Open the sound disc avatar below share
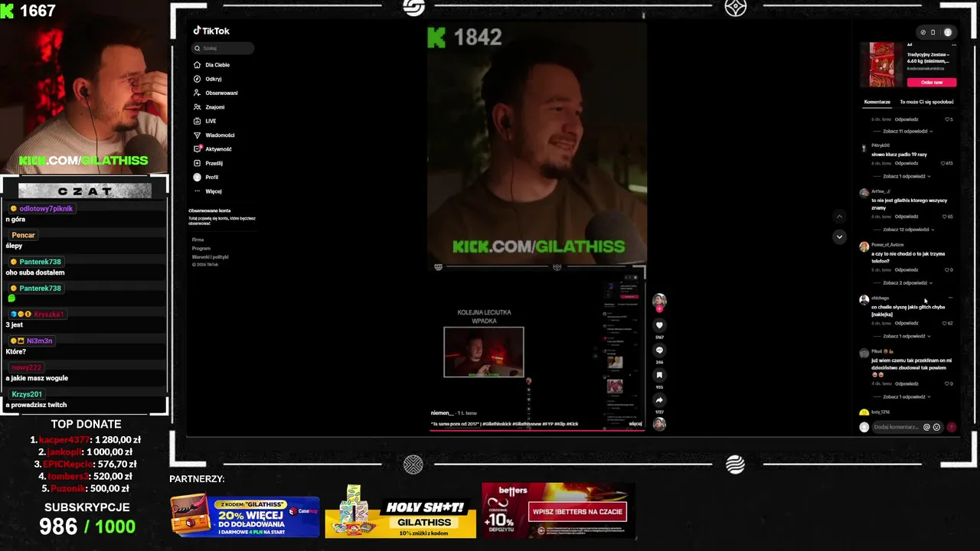Image resolution: width=980 pixels, height=551 pixels. coord(659,424)
